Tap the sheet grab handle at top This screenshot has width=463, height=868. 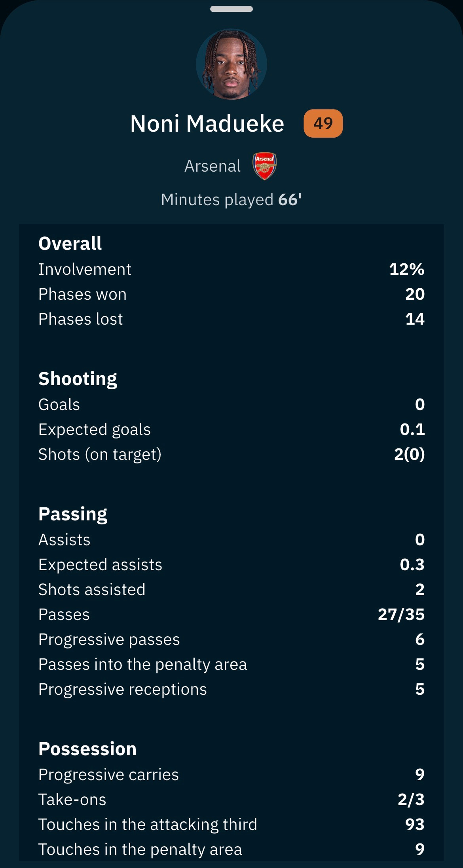(231, 9)
